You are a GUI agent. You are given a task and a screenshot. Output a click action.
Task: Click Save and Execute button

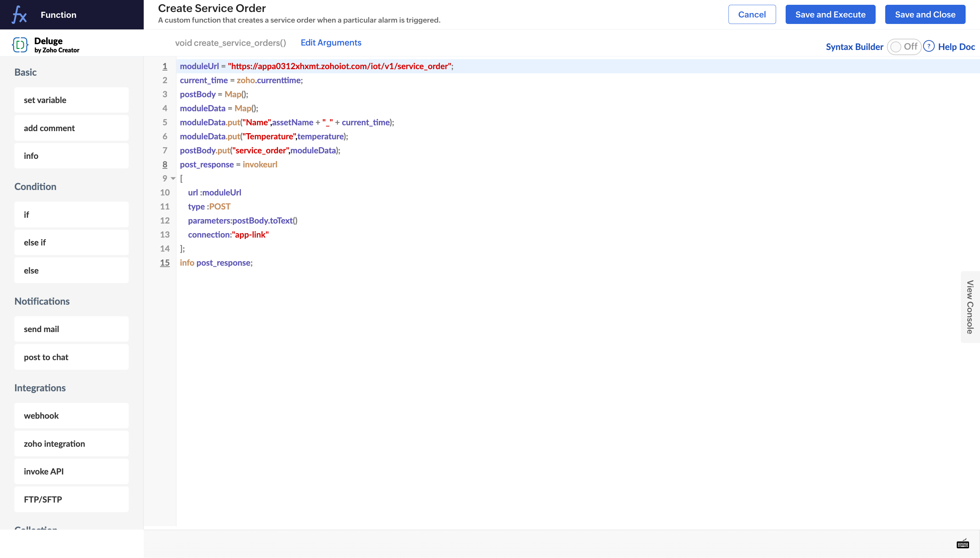click(x=830, y=15)
